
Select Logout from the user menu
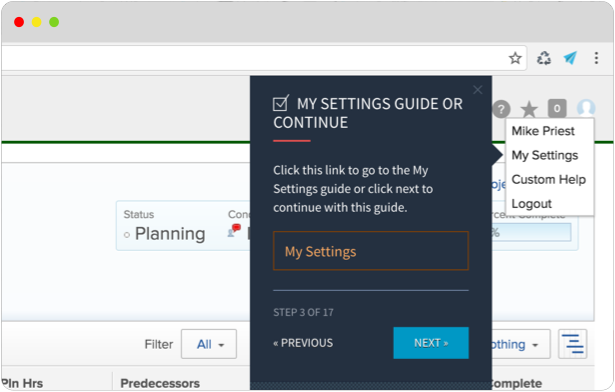click(x=531, y=204)
